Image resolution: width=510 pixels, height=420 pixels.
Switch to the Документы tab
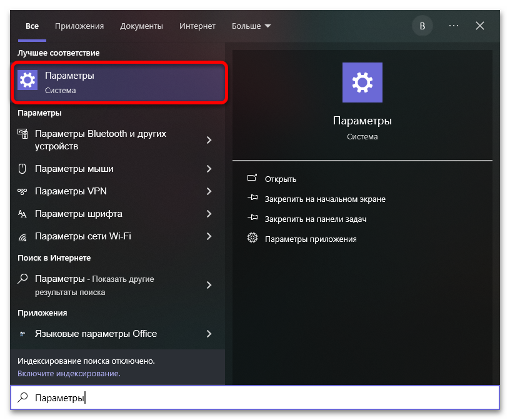141,26
